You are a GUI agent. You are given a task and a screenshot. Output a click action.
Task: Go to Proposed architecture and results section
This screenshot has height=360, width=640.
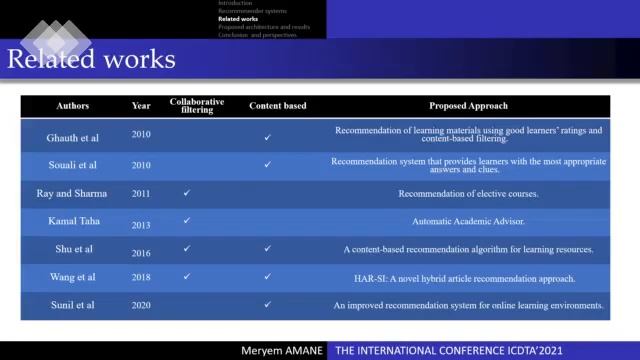coord(264,27)
